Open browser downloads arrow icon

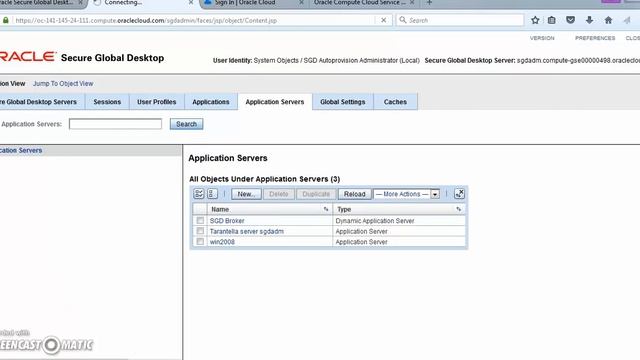click(x=589, y=20)
